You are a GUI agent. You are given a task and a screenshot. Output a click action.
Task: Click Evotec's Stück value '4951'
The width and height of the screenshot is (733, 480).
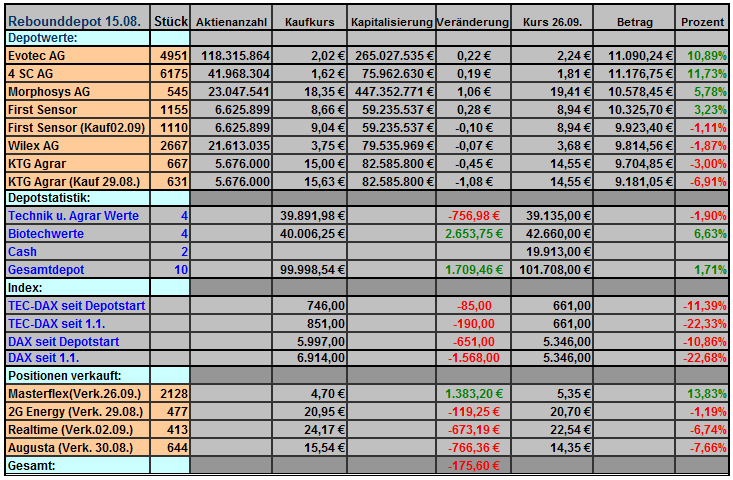(x=173, y=56)
